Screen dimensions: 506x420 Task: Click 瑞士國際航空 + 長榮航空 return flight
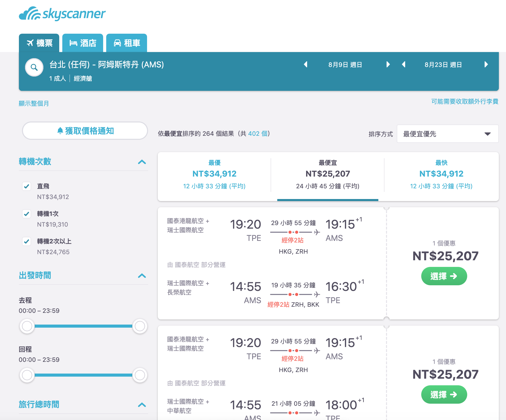click(x=188, y=288)
